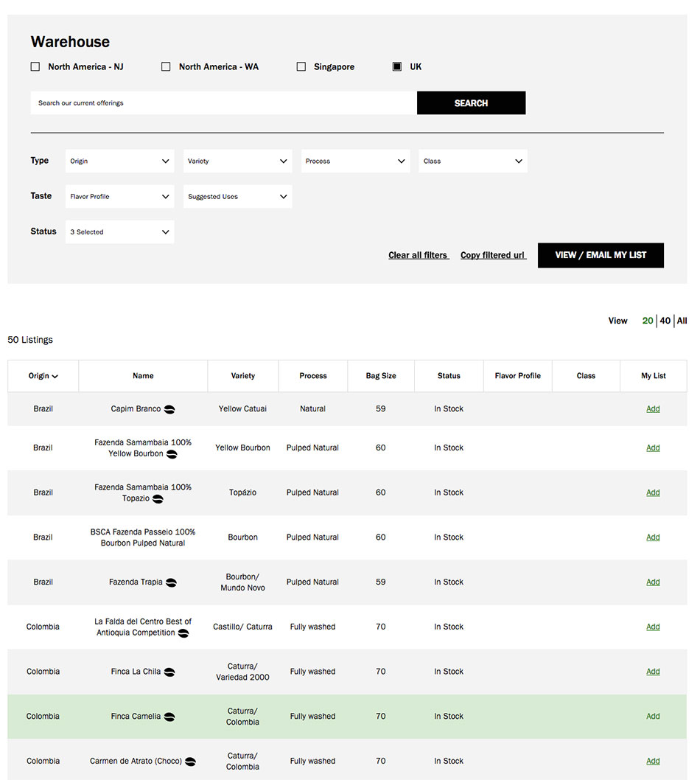This screenshot has height=780, width=700.
Task: Click the black SEARCH button
Action: click(472, 103)
